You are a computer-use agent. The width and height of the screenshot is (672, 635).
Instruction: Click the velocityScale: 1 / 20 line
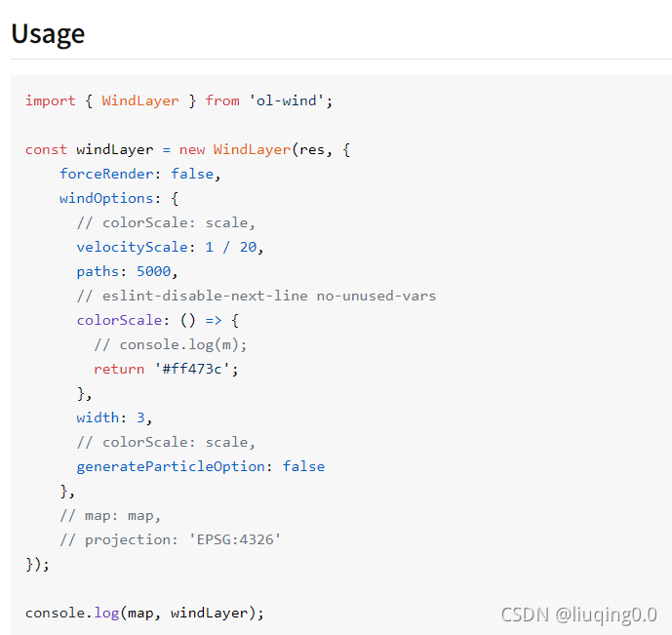(170, 247)
